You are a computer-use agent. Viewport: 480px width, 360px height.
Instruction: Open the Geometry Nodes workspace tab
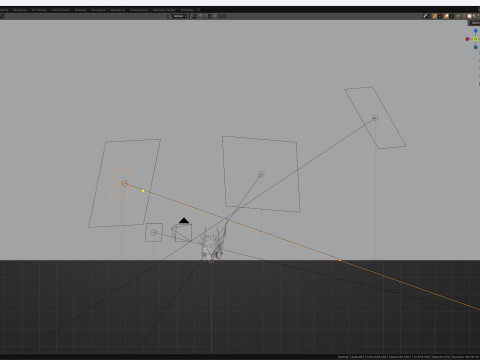[164, 10]
